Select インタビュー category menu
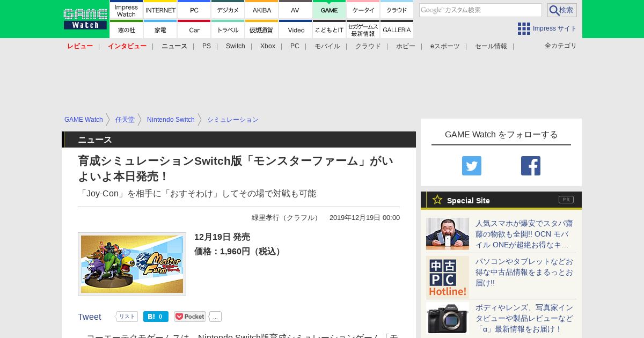 coord(127,46)
